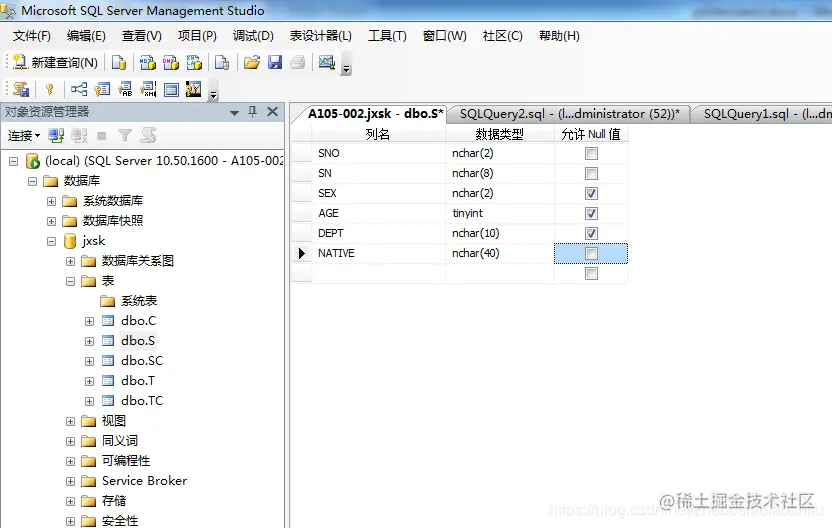Screen dimensions: 832x528
Task: Collapse the 数据库 folder
Action: 32,181
